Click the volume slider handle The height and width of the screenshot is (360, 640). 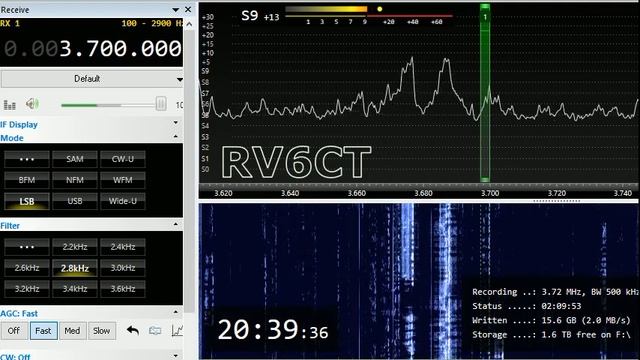(161, 104)
